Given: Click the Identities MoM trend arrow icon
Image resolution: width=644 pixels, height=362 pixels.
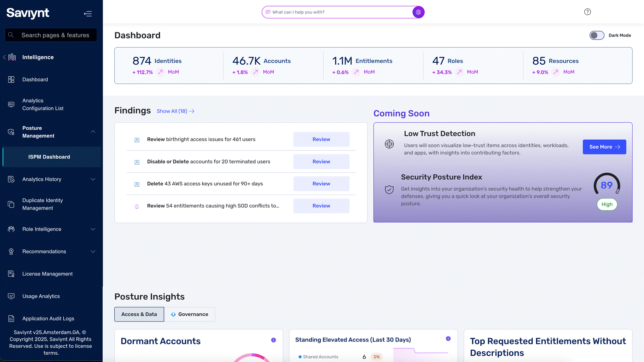Looking at the screenshot, I should (161, 72).
